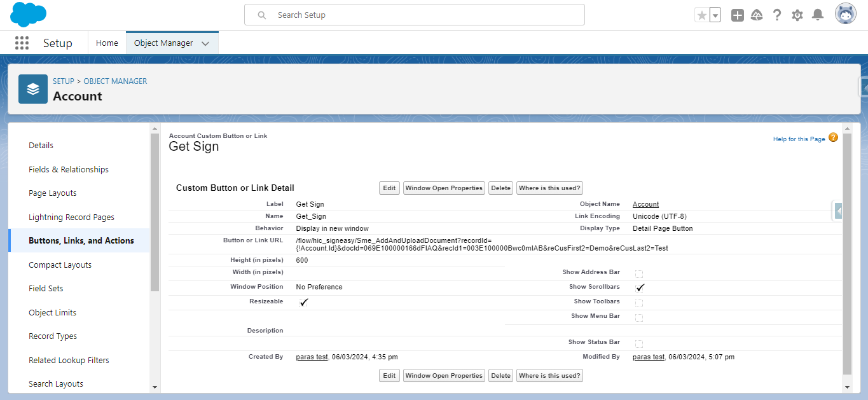The height and width of the screenshot is (400, 868).
Task: Click the SETUP breadcrumb link
Action: pos(64,81)
